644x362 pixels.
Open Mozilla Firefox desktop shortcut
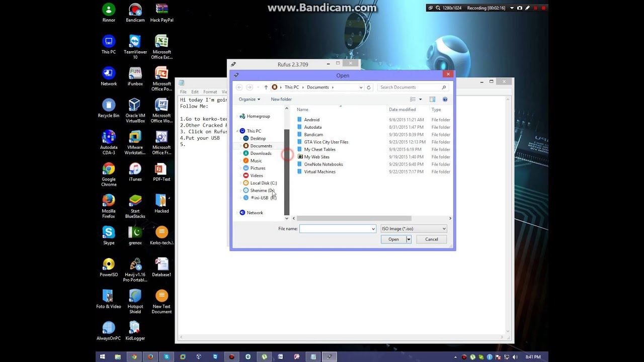(109, 206)
